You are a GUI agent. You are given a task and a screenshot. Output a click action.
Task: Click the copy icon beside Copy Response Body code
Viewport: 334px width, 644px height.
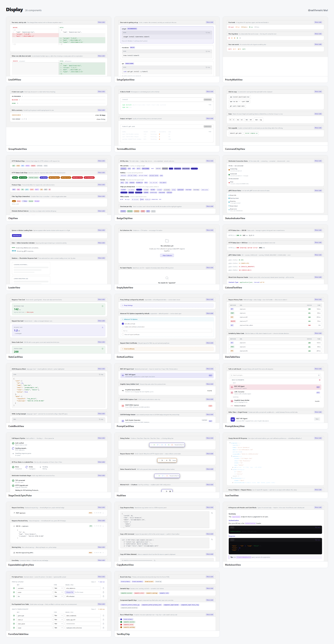[x=212, y=513]
